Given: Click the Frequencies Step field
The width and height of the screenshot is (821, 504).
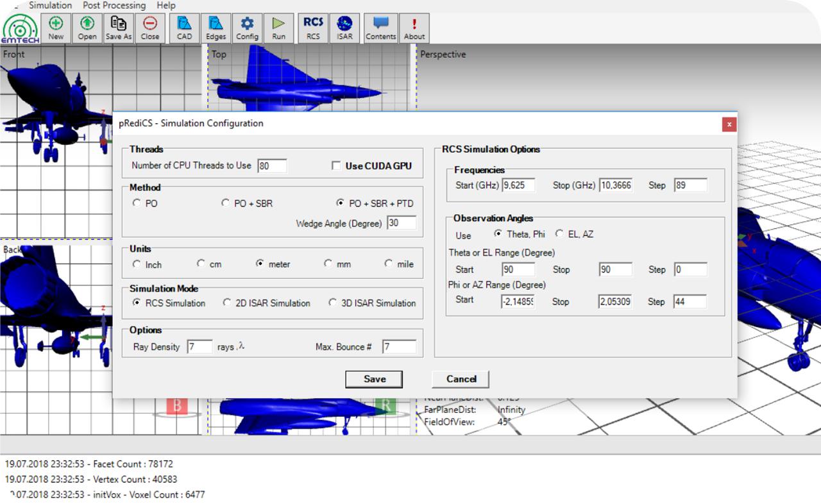Looking at the screenshot, I should 690,185.
